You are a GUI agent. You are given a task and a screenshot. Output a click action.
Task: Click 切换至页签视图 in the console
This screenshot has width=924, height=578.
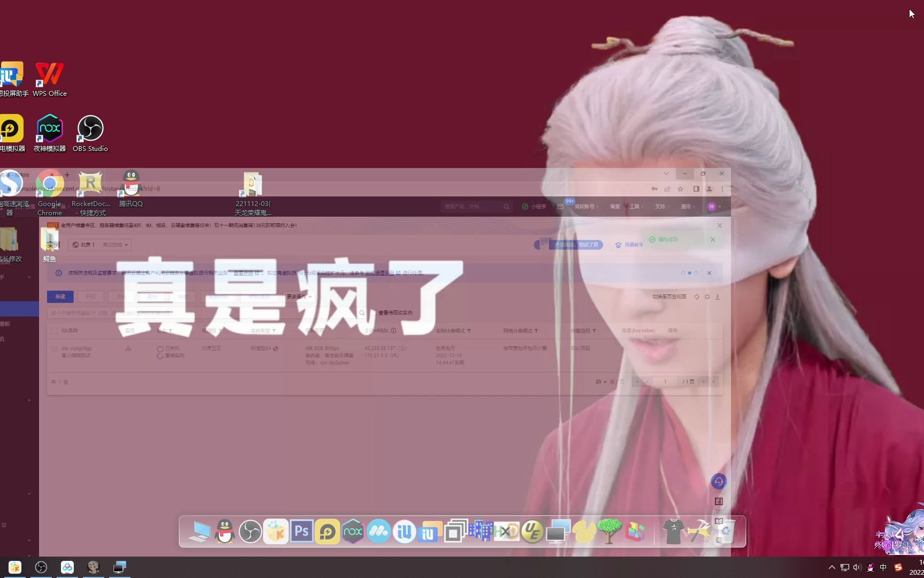click(669, 296)
